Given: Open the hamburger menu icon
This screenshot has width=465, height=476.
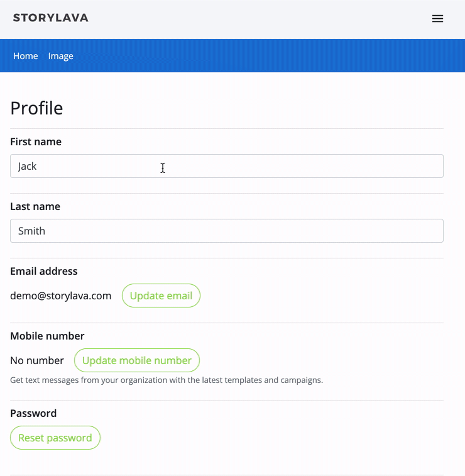Looking at the screenshot, I should pos(437,19).
